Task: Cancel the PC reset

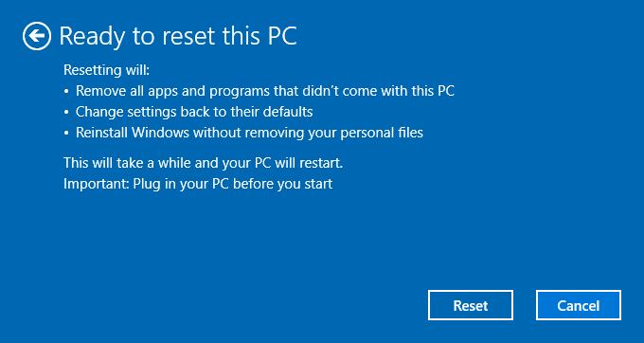Action: pos(579,305)
